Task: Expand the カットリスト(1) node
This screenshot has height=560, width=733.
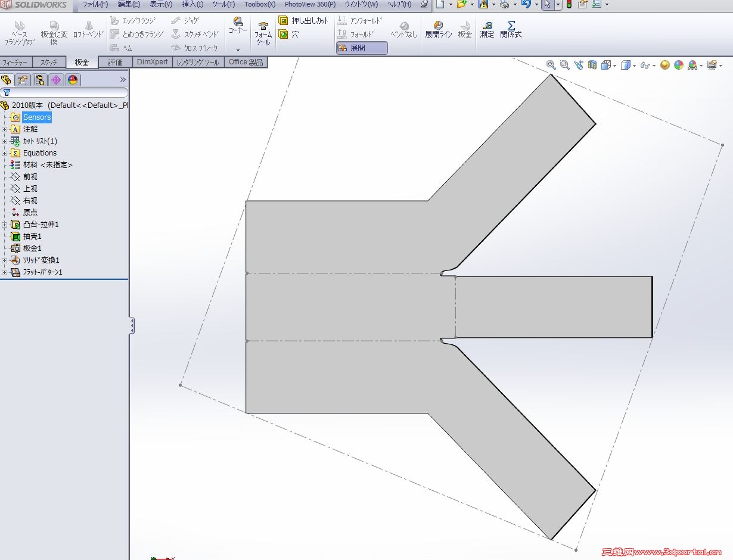Action: pos(5,141)
